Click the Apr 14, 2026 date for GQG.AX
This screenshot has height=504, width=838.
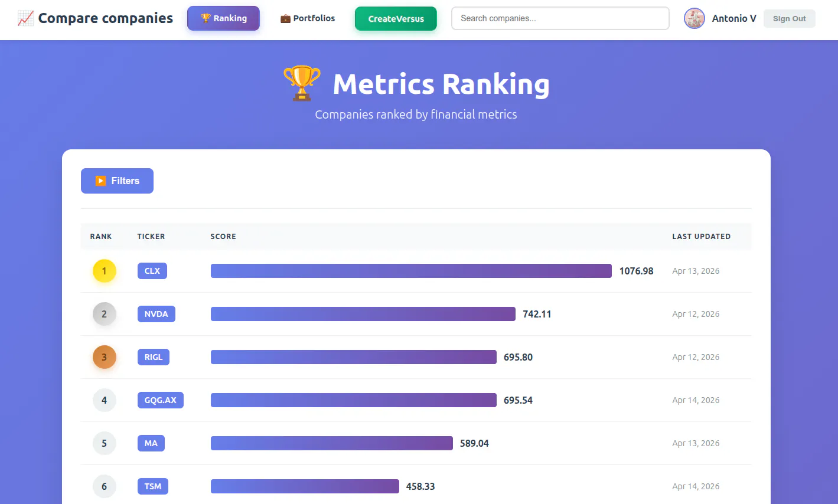click(x=696, y=400)
